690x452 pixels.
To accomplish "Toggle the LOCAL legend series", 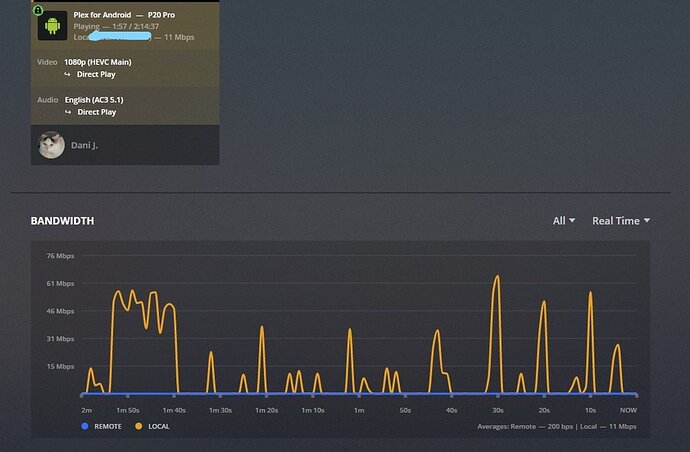I will point(152,426).
